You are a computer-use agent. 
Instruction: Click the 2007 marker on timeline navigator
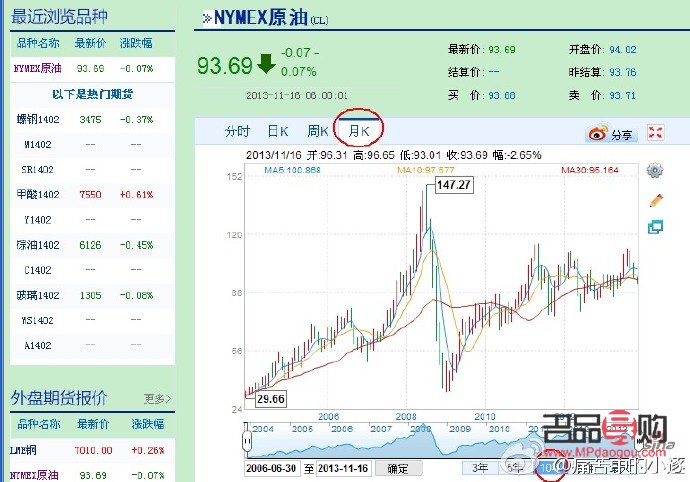point(381,429)
